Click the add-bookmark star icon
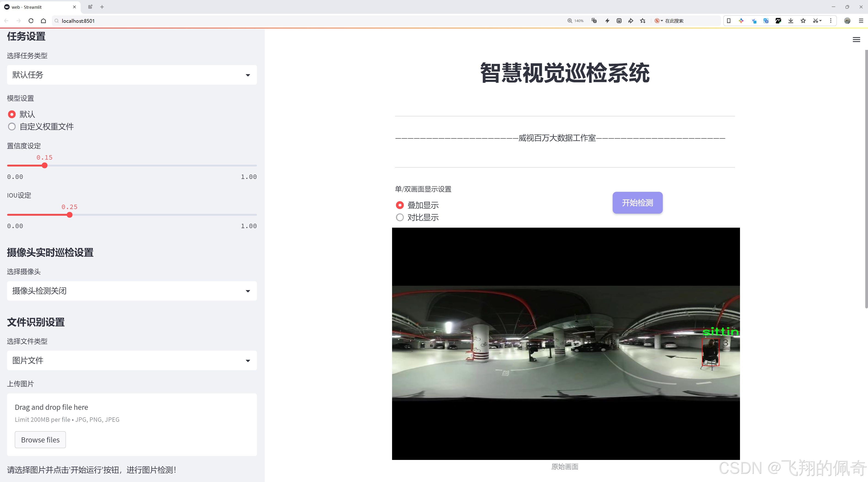Screen dimensions: 868x482 pyautogui.click(x=642, y=20)
